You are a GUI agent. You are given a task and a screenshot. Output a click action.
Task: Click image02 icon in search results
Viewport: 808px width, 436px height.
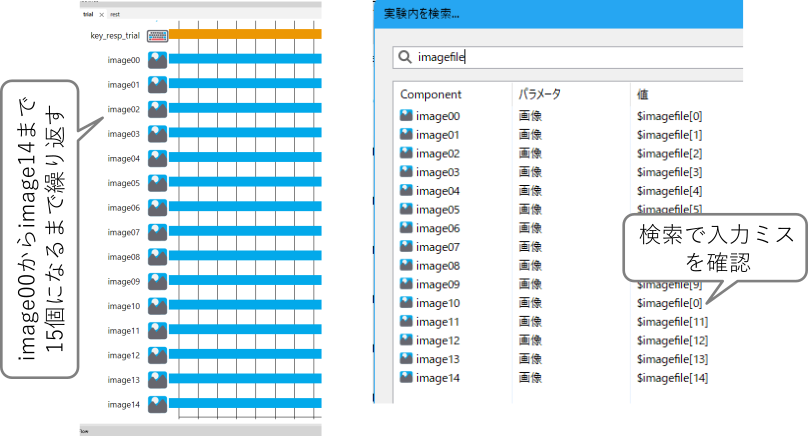click(406, 153)
